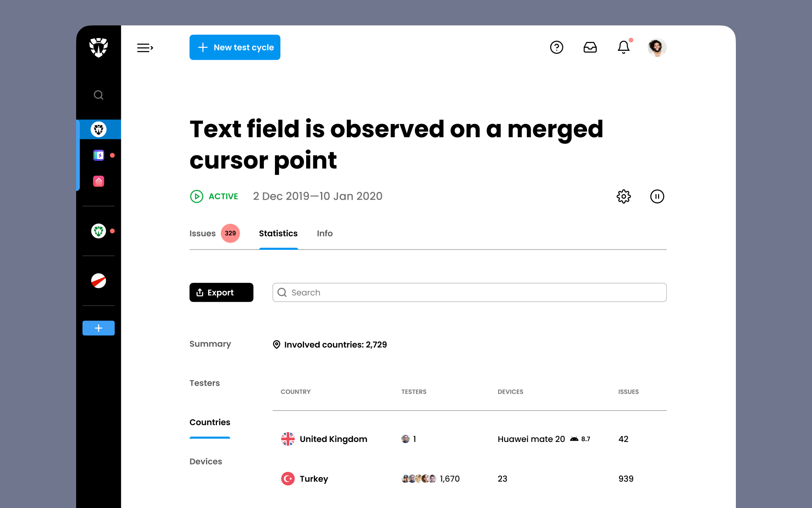812x508 pixels.
Task: Export the statistics data
Action: pos(221,293)
